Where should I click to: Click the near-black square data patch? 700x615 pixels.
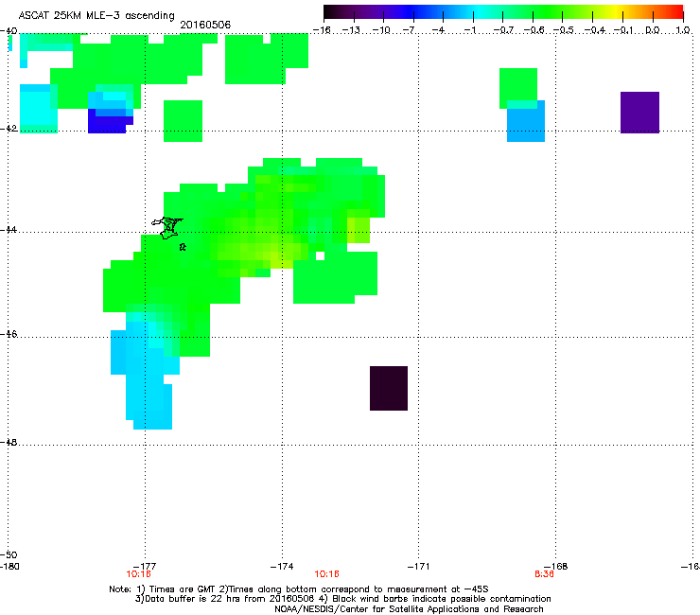click(x=389, y=388)
